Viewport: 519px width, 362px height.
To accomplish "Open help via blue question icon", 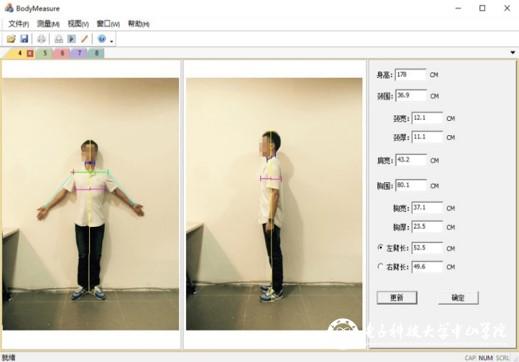I will pos(102,39).
